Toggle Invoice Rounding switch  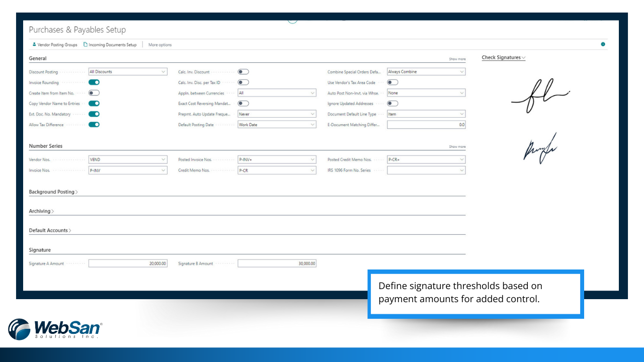94,82
